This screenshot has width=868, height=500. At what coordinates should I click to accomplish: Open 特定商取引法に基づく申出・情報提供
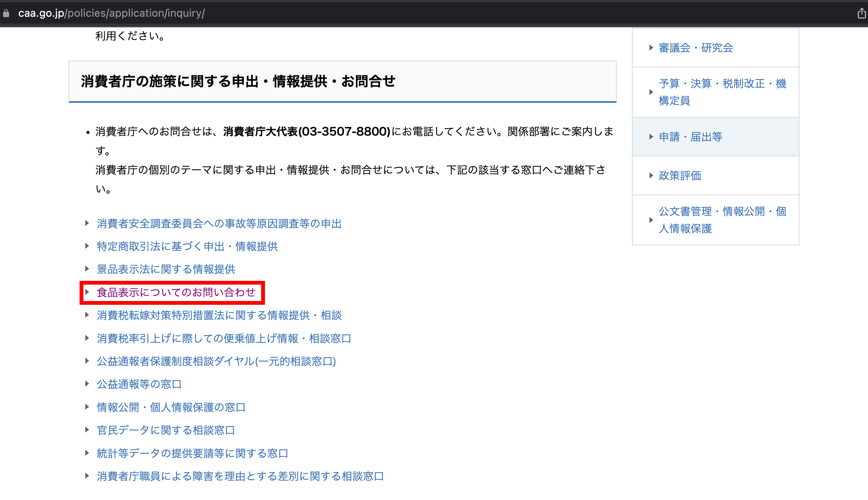tap(187, 247)
